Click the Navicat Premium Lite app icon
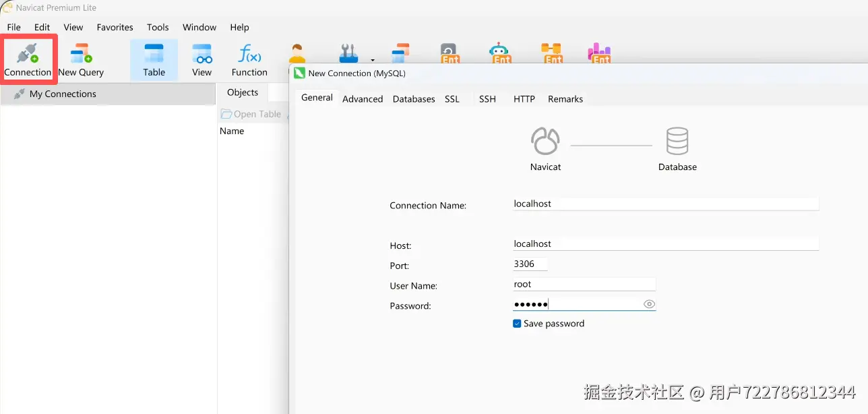Viewport: 868px width, 414px height. coord(7,7)
